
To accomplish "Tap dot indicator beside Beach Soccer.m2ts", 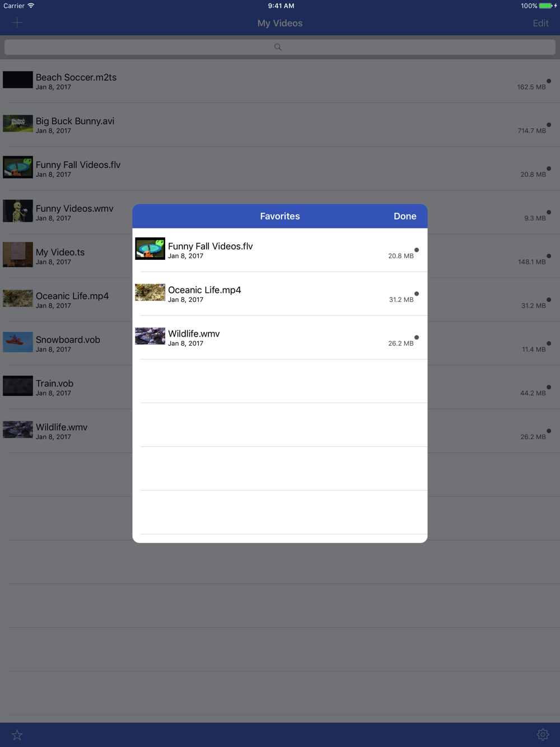I will (549, 81).
